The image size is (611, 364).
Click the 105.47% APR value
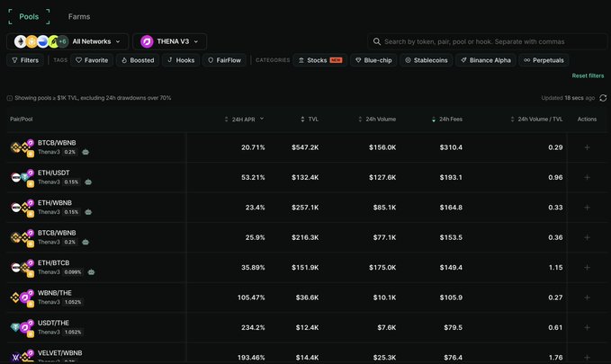click(251, 297)
